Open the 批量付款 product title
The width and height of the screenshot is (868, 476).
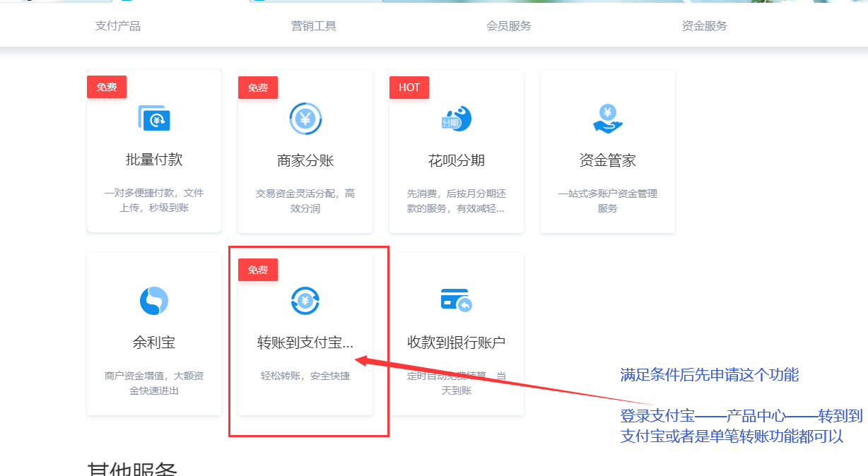click(x=154, y=160)
